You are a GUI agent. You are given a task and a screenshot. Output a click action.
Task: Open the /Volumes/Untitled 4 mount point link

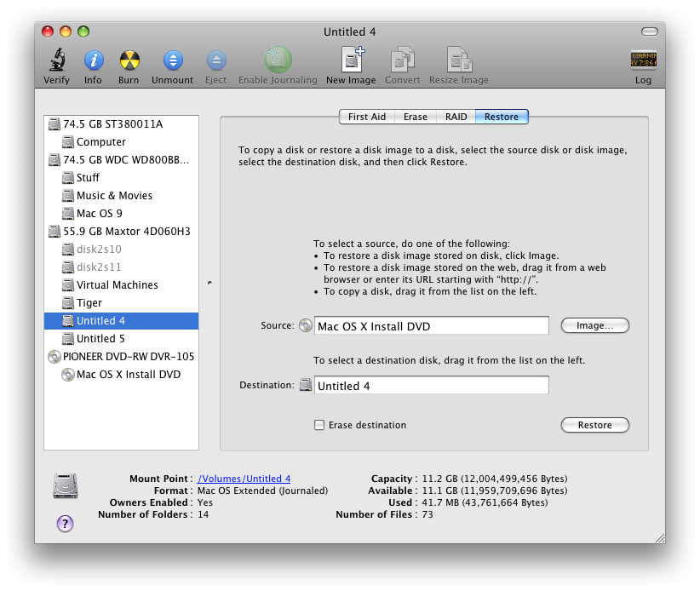click(244, 479)
